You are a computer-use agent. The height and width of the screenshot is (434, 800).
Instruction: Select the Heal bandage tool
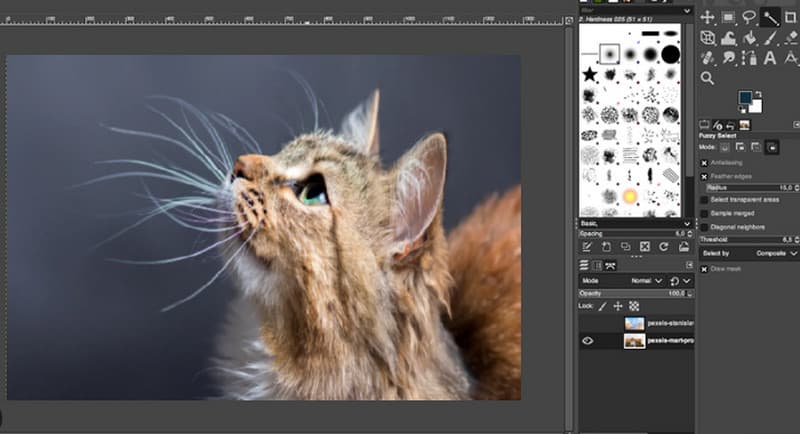(707, 58)
